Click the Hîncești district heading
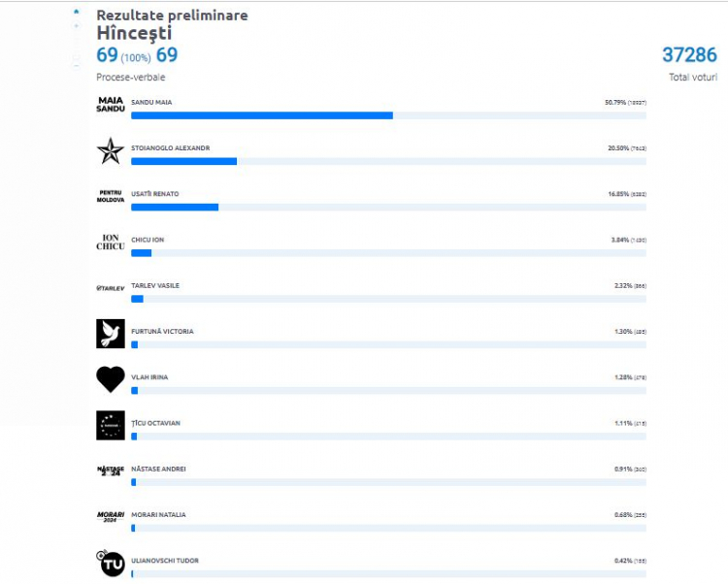Image resolution: width=728 pixels, height=584 pixels. (x=134, y=33)
